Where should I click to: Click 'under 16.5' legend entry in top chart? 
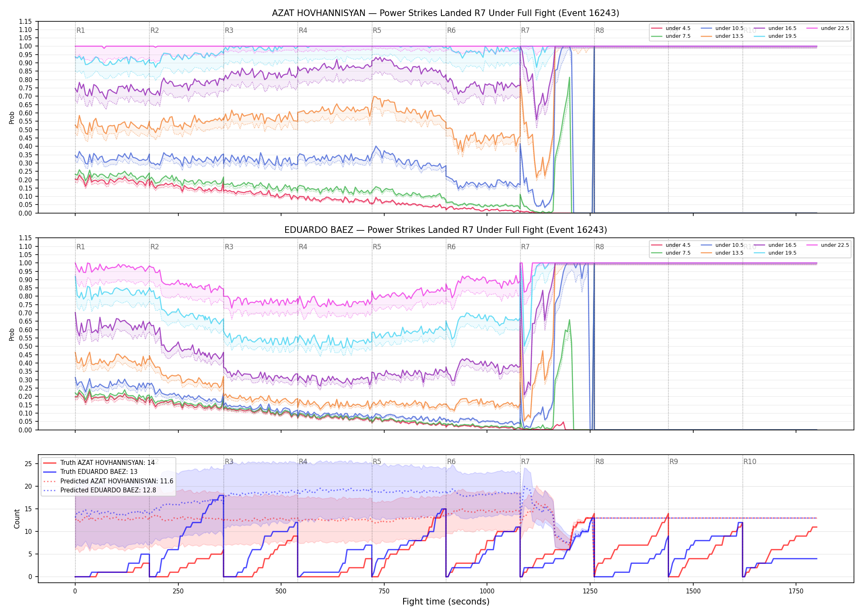775,28
